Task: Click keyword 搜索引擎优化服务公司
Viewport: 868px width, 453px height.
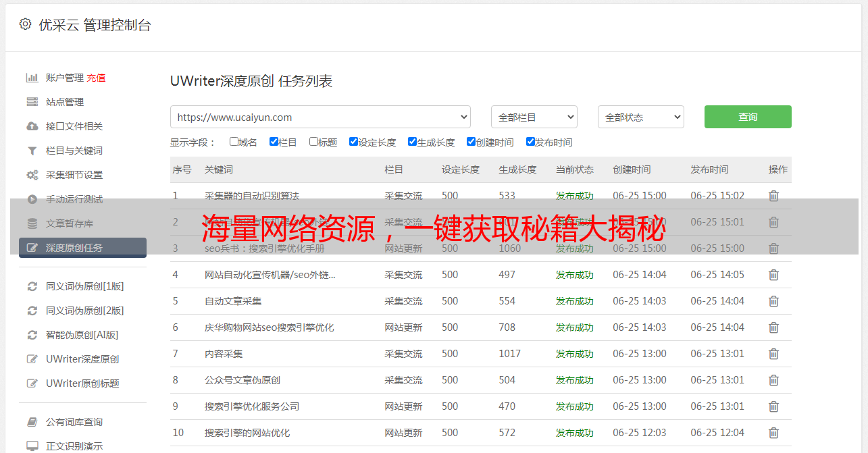Action: pyautogui.click(x=252, y=406)
